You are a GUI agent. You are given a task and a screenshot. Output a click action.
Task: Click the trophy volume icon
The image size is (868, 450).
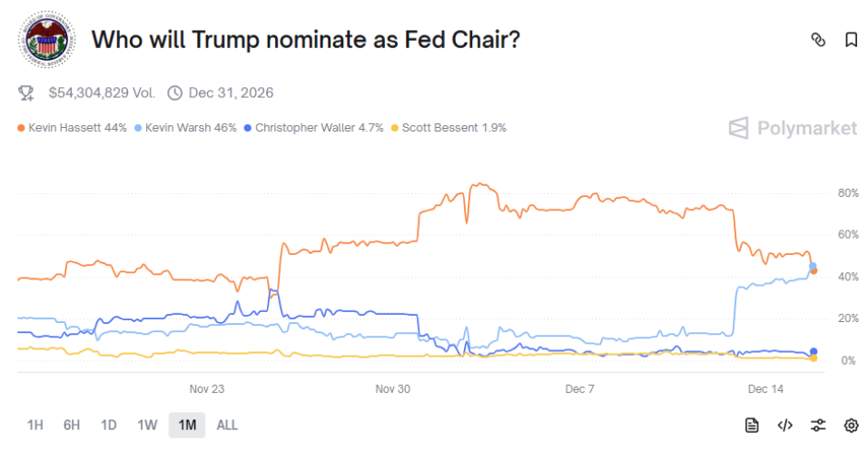26,93
